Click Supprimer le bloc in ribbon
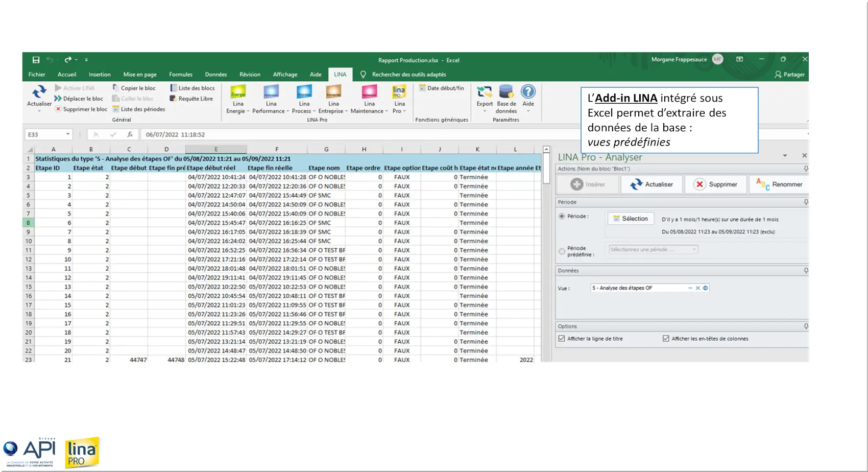This screenshot has height=472, width=868. coord(81,109)
